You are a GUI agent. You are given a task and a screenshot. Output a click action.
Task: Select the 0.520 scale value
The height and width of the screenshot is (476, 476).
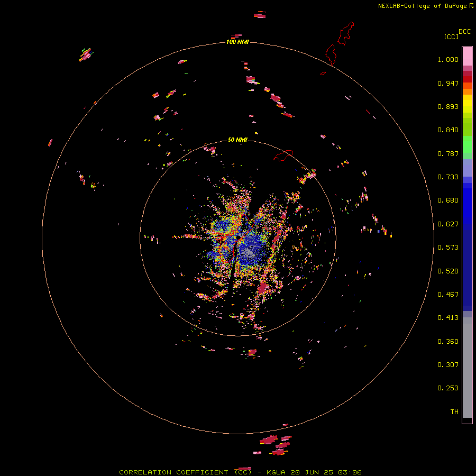[x=448, y=271]
